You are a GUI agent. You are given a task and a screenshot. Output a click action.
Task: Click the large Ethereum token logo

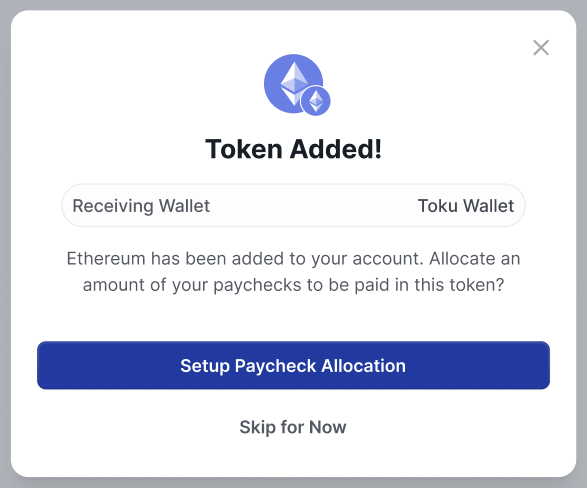tap(293, 83)
